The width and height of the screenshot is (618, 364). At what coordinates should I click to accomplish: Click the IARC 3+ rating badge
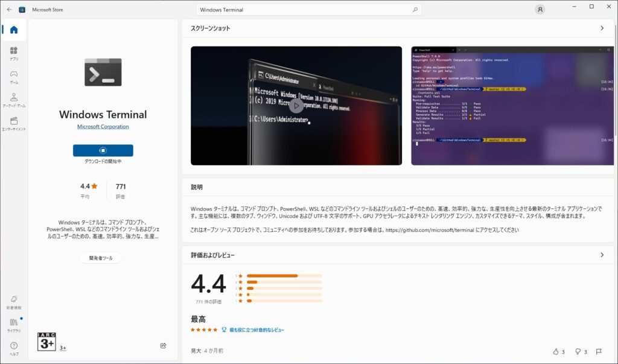tap(46, 342)
